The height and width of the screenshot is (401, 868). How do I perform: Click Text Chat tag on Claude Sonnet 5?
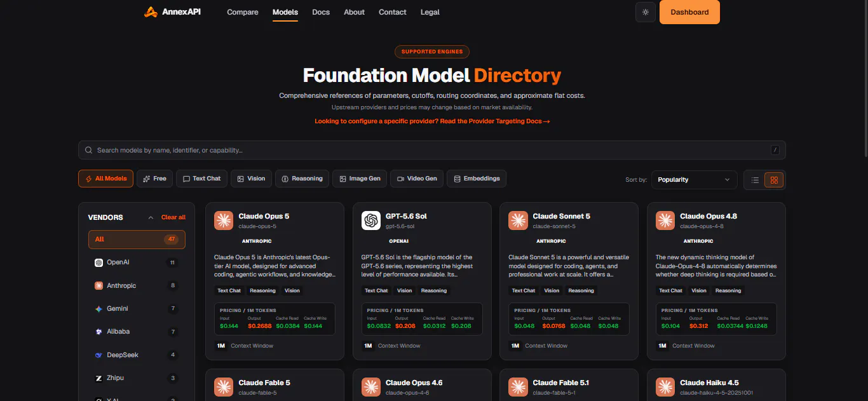tap(524, 290)
